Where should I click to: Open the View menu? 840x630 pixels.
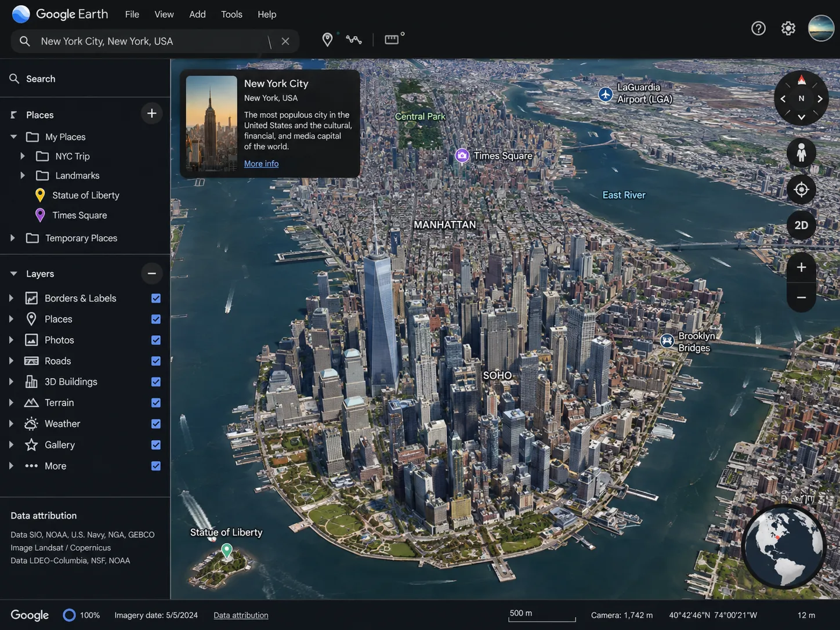(x=164, y=15)
